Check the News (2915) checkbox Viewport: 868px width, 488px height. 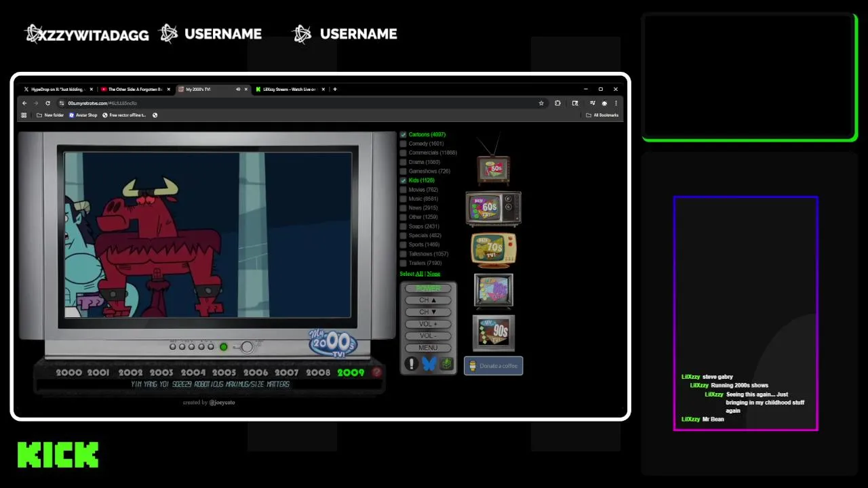tap(403, 208)
